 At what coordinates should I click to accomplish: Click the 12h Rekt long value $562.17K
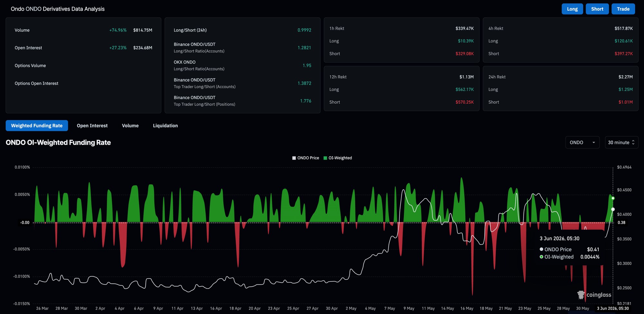465,90
